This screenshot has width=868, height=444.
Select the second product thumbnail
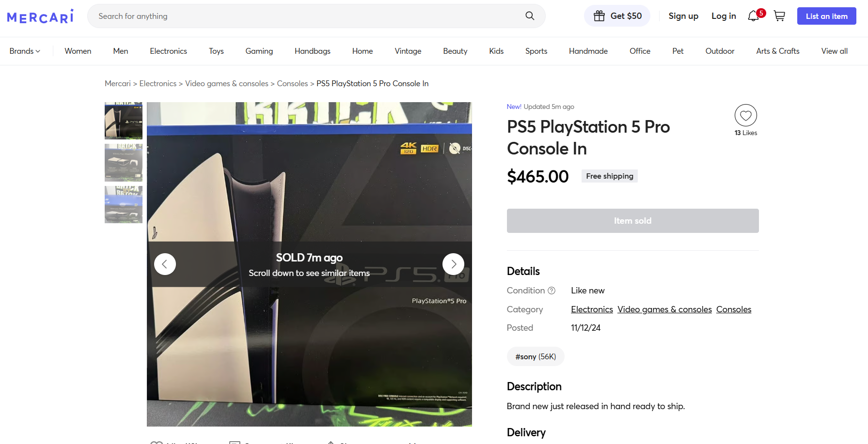click(124, 162)
